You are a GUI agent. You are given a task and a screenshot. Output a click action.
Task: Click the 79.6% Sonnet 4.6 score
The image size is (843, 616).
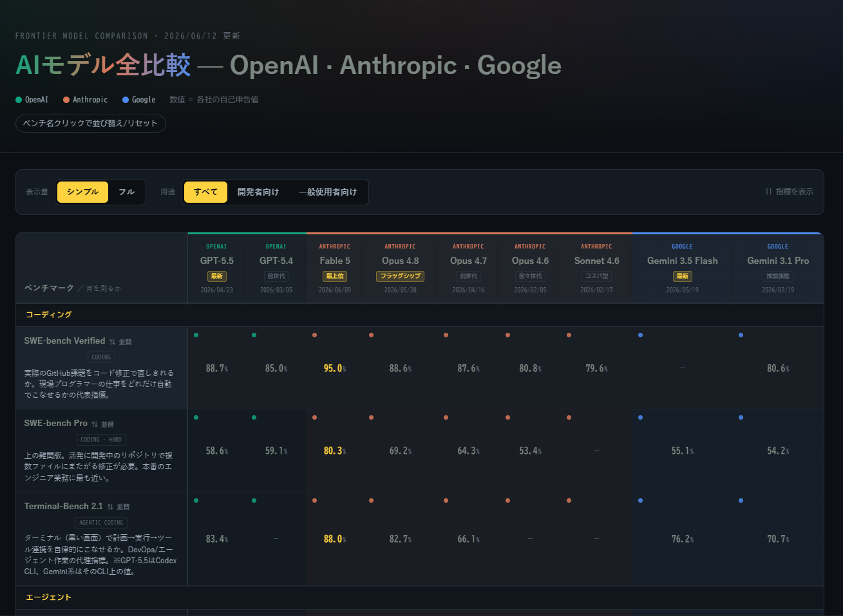click(x=596, y=368)
